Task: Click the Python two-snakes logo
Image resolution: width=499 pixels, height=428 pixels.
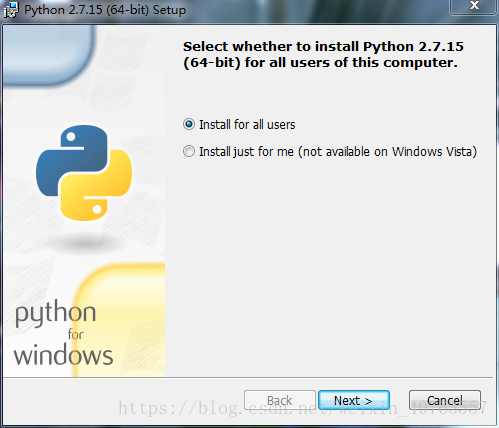Action: tap(84, 173)
